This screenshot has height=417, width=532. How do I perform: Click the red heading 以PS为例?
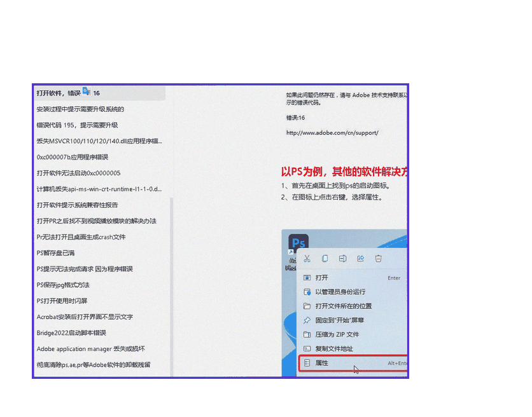tap(344, 172)
